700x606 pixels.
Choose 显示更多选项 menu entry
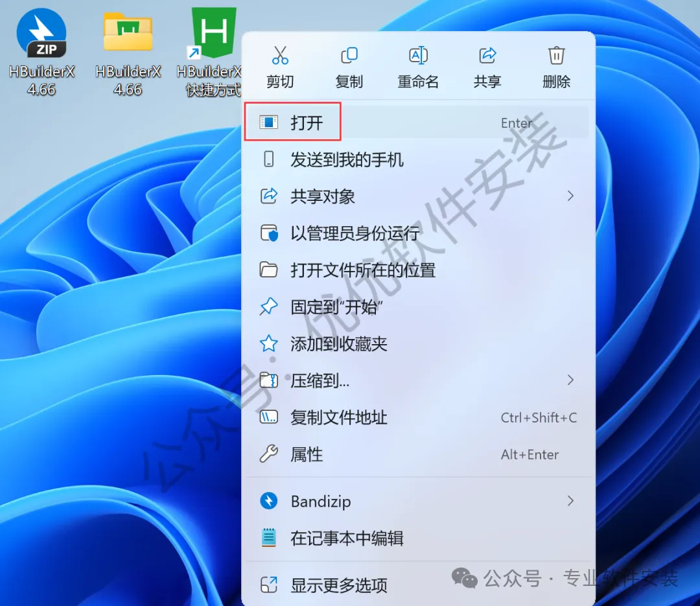click(x=417, y=585)
